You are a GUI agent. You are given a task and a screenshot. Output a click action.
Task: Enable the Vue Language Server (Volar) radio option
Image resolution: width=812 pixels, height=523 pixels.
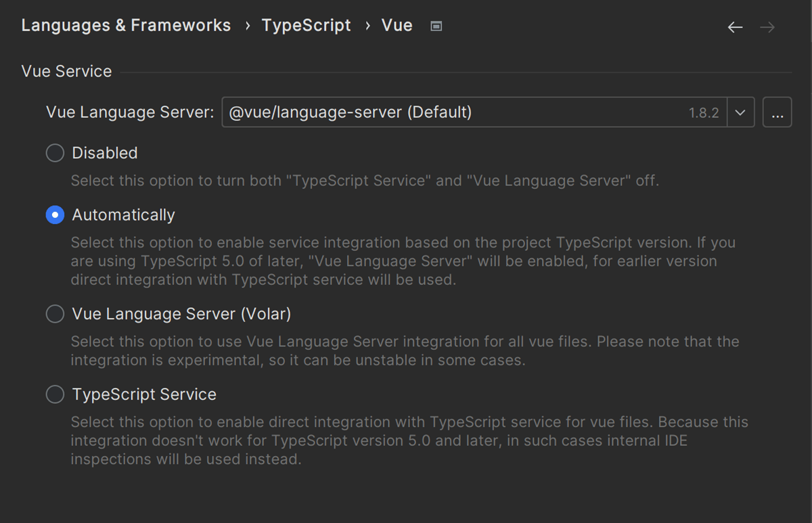pyautogui.click(x=55, y=315)
